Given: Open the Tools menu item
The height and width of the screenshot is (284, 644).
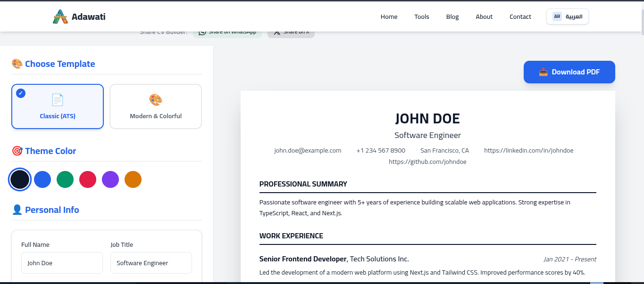Looking at the screenshot, I should point(422,16).
